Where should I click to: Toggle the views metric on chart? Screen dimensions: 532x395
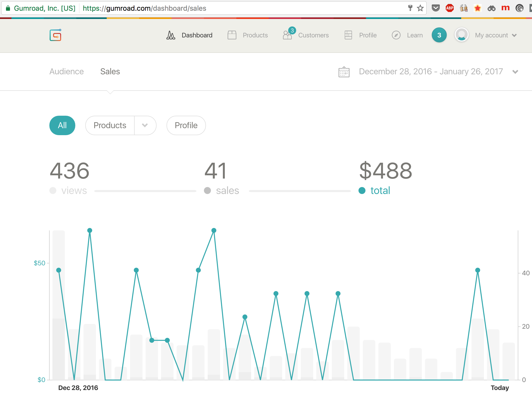click(68, 191)
